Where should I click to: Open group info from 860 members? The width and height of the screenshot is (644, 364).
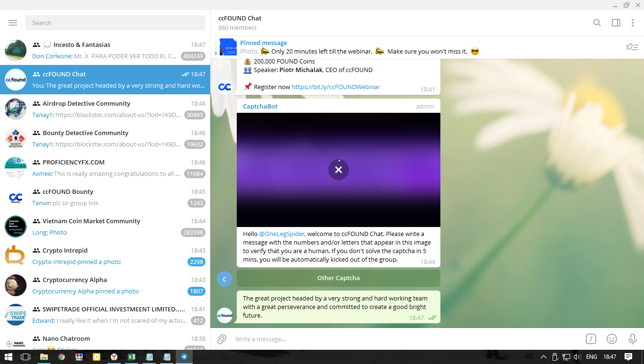coord(237,28)
